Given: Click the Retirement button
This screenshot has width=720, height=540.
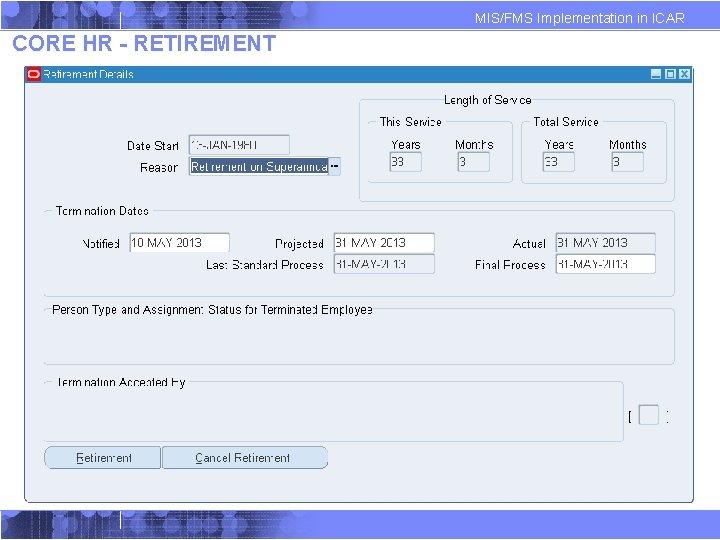Looking at the screenshot, I should coord(102,458).
